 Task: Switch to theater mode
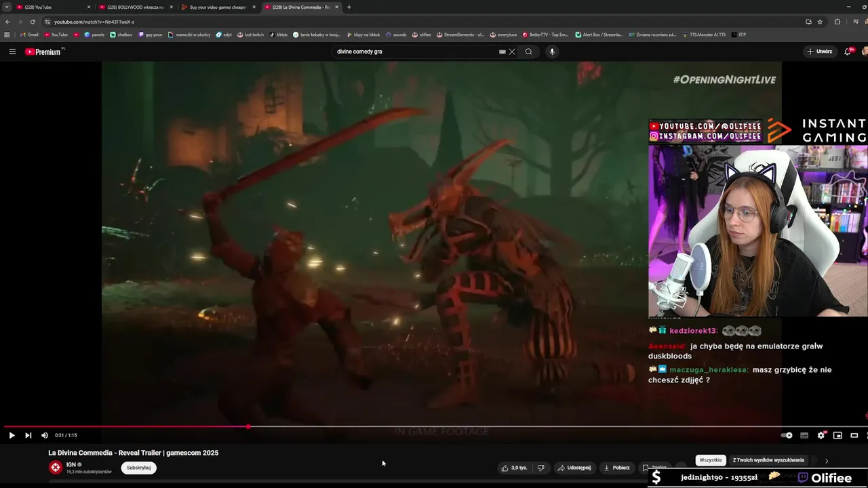click(x=854, y=435)
